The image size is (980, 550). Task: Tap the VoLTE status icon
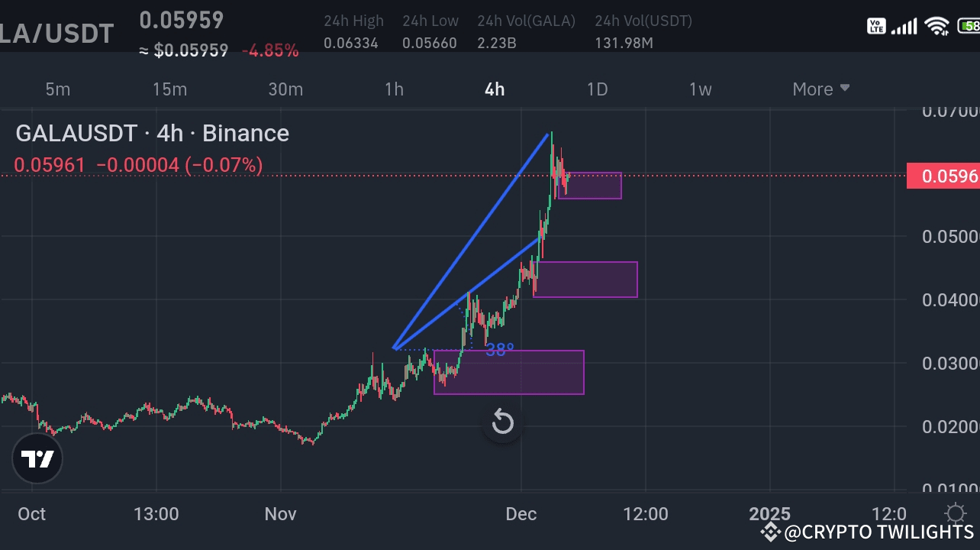coord(876,25)
